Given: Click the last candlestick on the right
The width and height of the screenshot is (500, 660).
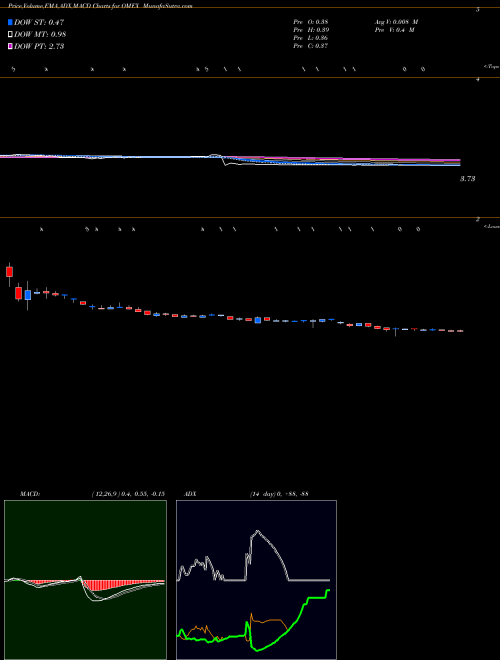Looking at the screenshot, I should pyautogui.click(x=460, y=331).
